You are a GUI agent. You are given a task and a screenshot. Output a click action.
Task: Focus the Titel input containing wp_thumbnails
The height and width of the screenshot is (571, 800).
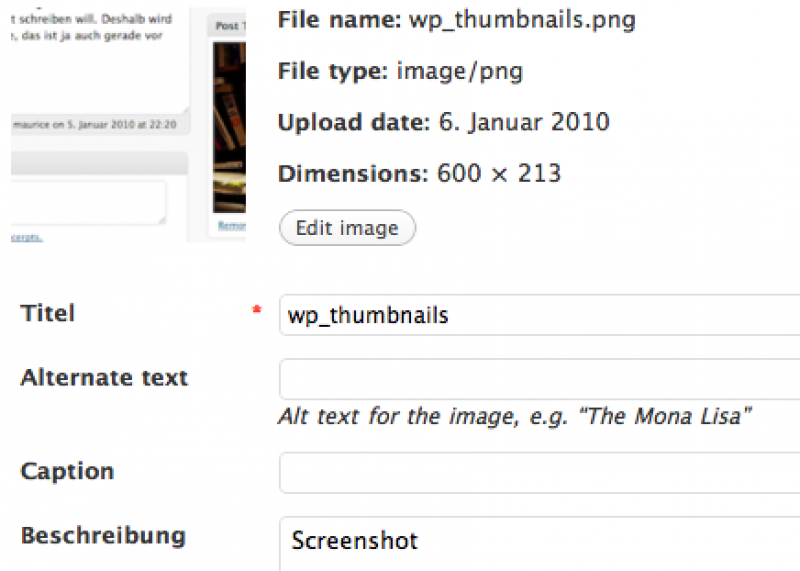539,315
